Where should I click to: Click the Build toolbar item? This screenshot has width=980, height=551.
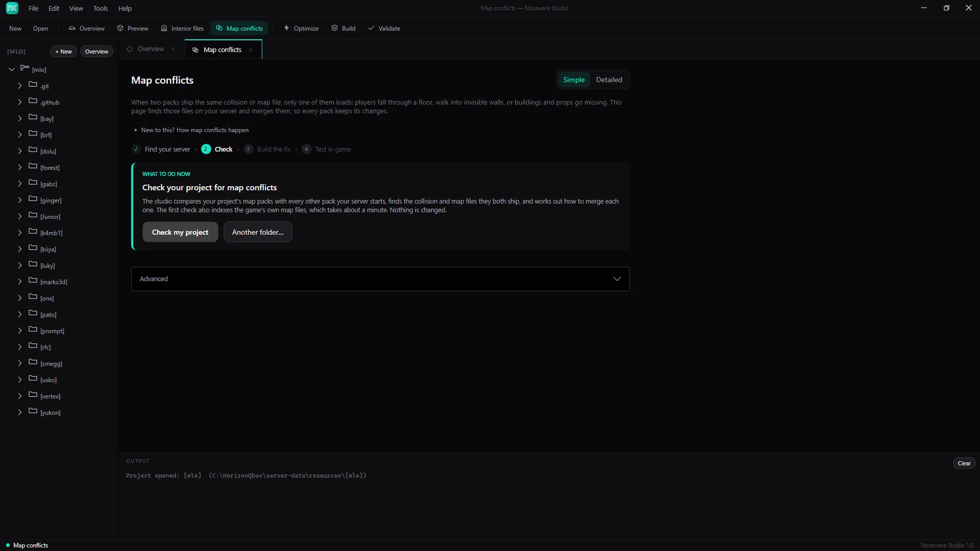coord(344,29)
